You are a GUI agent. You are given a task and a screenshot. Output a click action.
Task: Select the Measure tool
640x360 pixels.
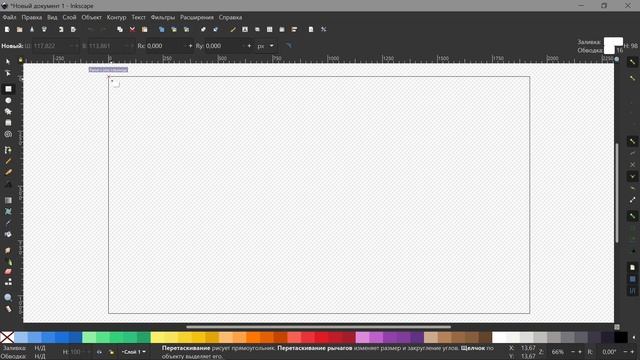pos(8,309)
